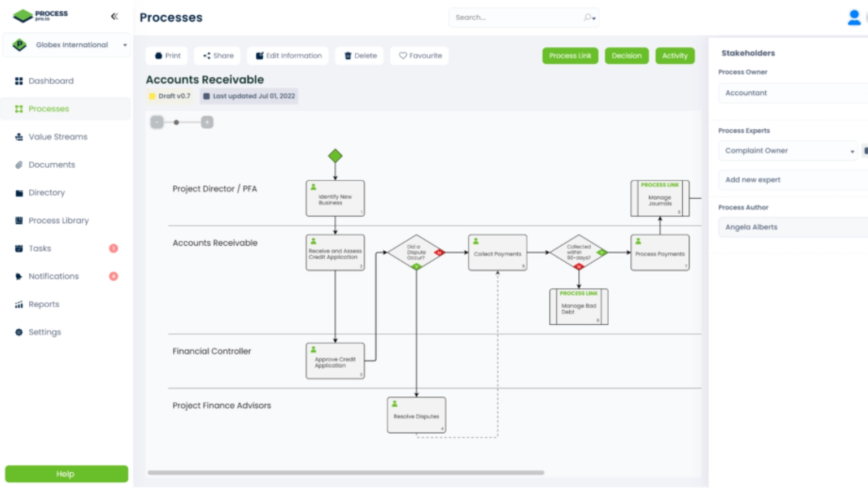
Task: Select the Approve Credit Application activity
Action: point(335,361)
